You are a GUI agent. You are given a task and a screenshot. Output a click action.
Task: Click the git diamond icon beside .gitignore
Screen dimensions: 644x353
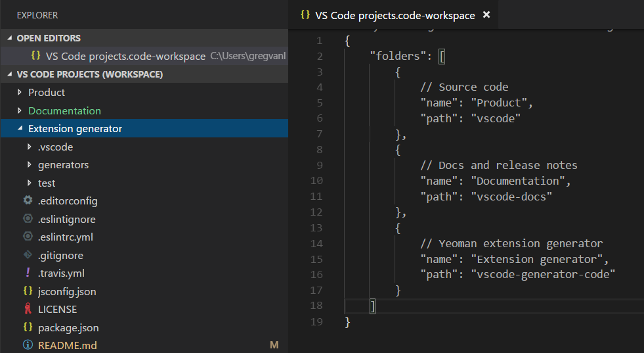(28, 256)
